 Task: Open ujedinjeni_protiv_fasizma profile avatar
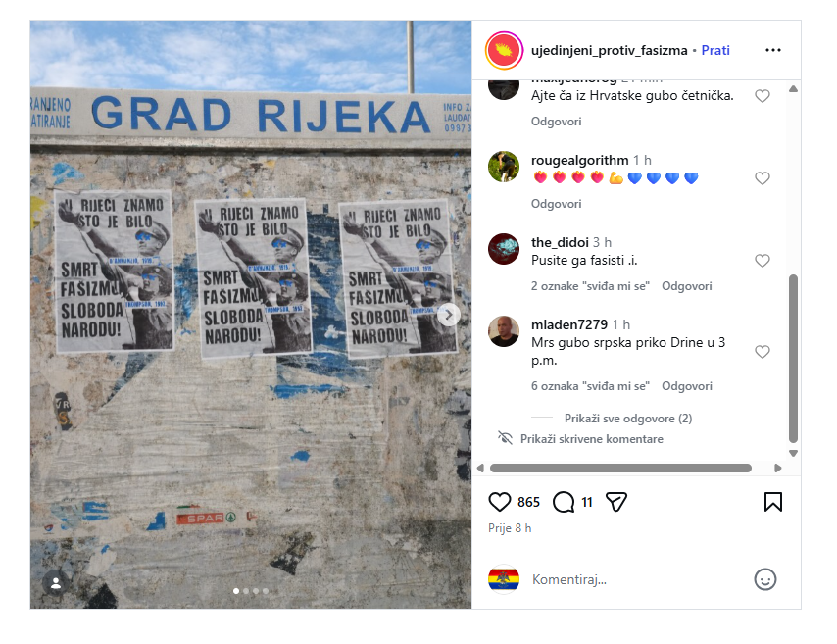(x=504, y=51)
